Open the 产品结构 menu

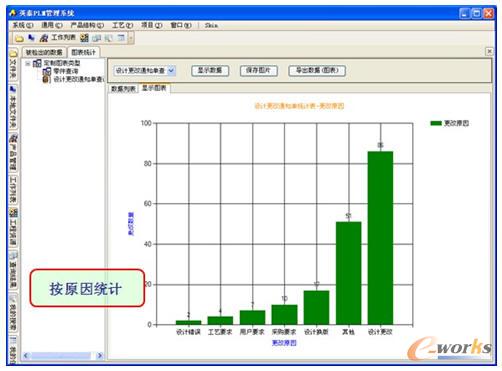click(x=87, y=25)
